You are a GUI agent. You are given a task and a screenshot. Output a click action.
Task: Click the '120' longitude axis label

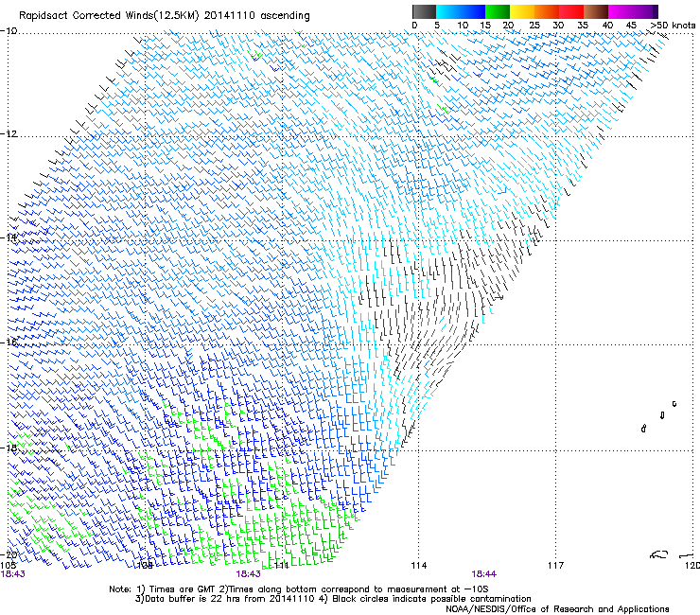[692, 566]
